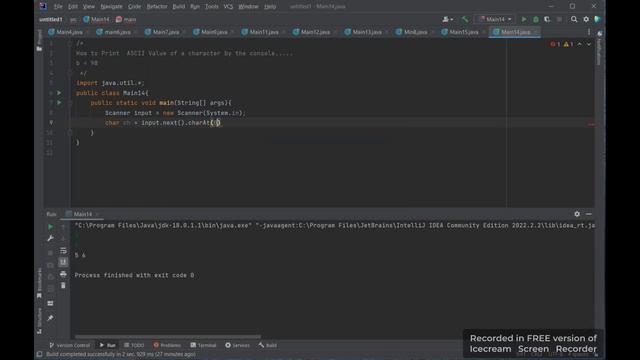Open IDE settings gear in top toolbar
Image resolution: width=640 pixels, height=360 pixels.
(586, 19)
